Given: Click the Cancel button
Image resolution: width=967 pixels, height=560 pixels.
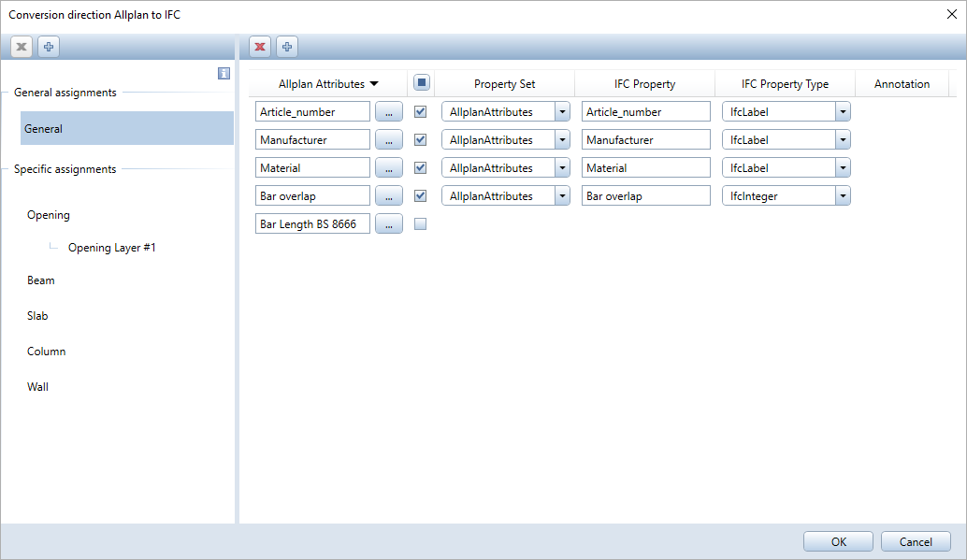Looking at the screenshot, I should [916, 542].
